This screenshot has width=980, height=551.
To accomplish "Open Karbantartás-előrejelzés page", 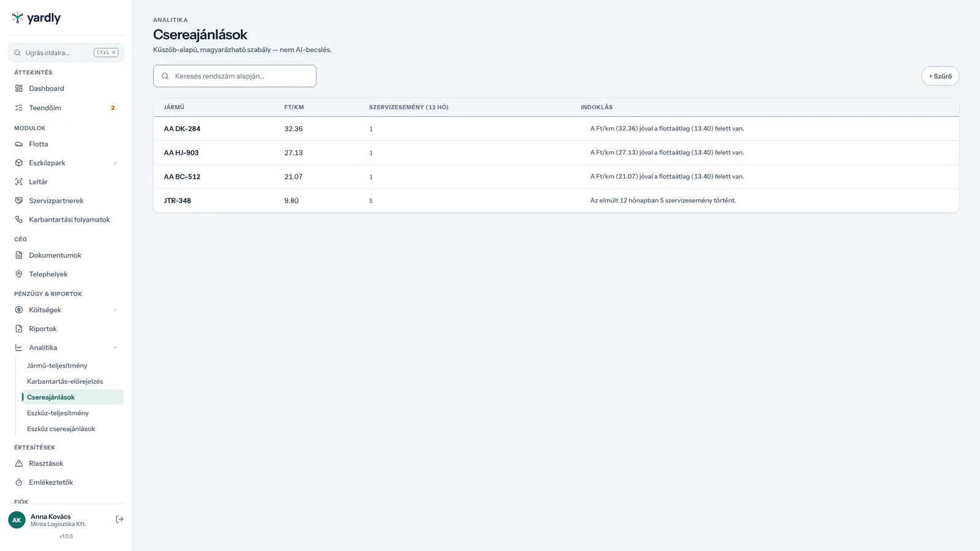I will pyautogui.click(x=72, y=381).
